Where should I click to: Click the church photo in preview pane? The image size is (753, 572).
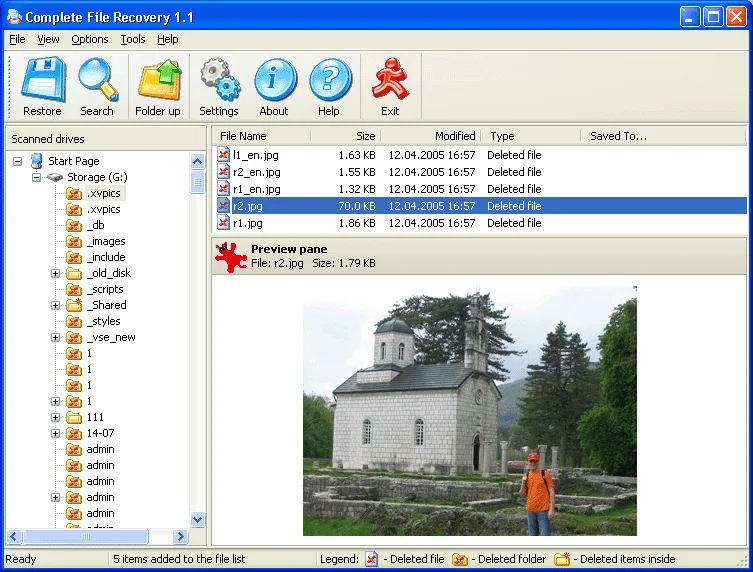469,410
